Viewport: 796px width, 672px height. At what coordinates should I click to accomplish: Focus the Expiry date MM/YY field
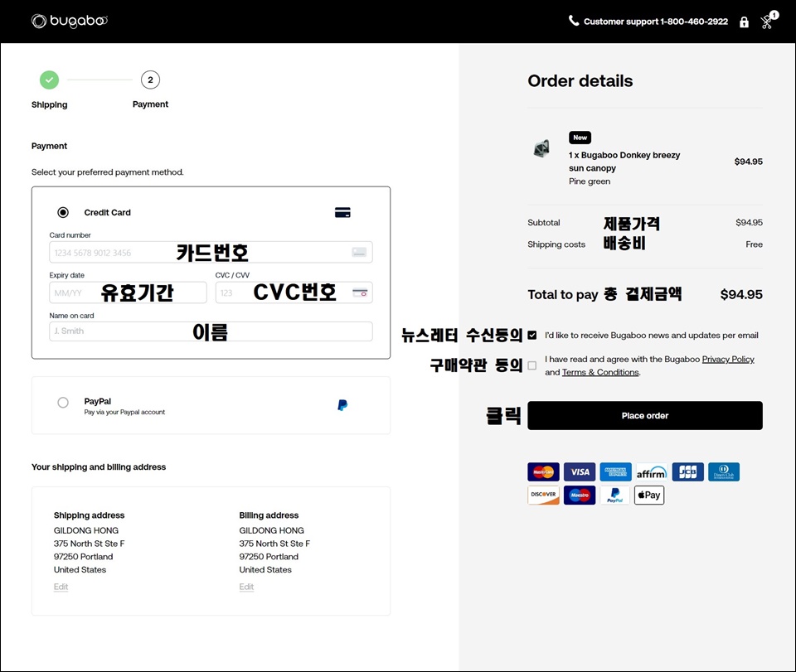coord(128,292)
